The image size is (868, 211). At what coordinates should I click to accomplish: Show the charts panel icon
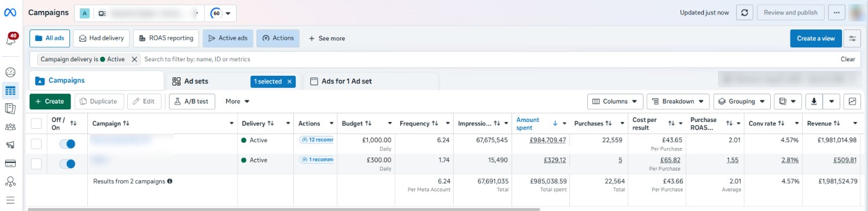point(852,101)
